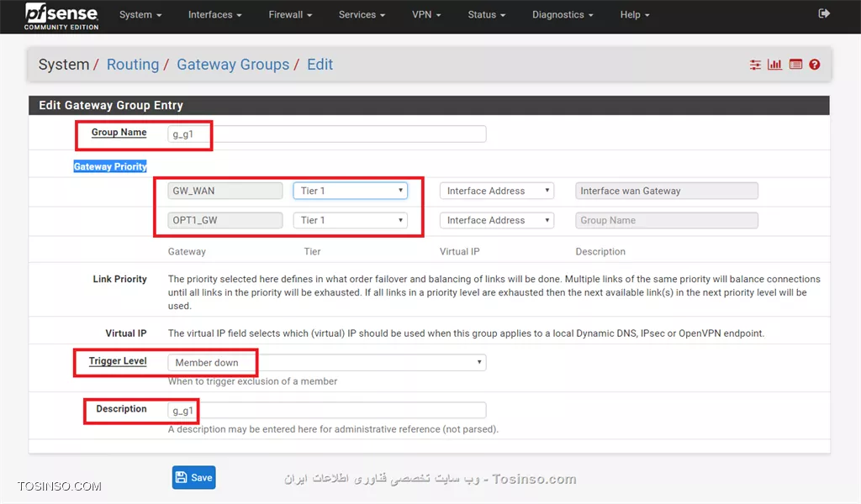Open related log entries icon
Image resolution: width=861 pixels, height=504 pixels.
coord(795,65)
